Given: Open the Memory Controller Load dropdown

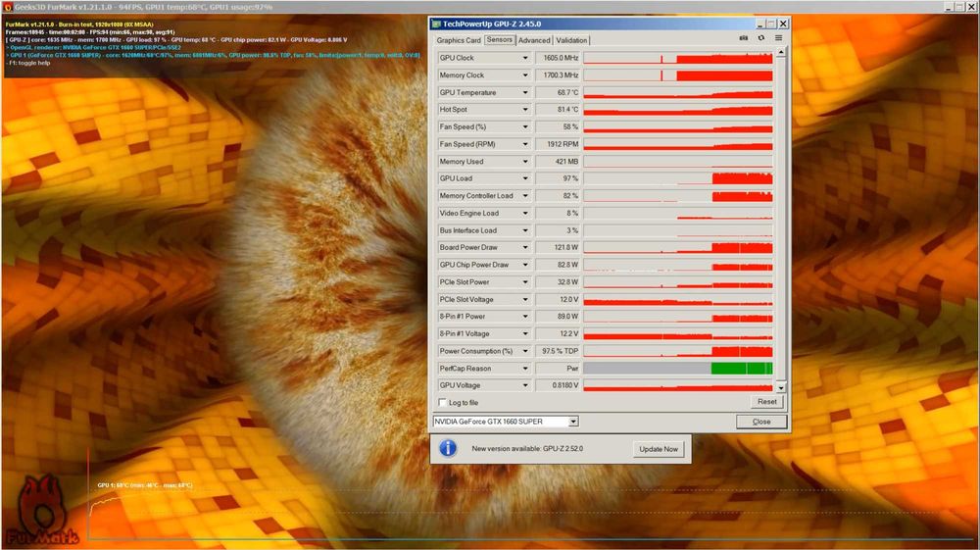Looking at the screenshot, I should tap(525, 196).
